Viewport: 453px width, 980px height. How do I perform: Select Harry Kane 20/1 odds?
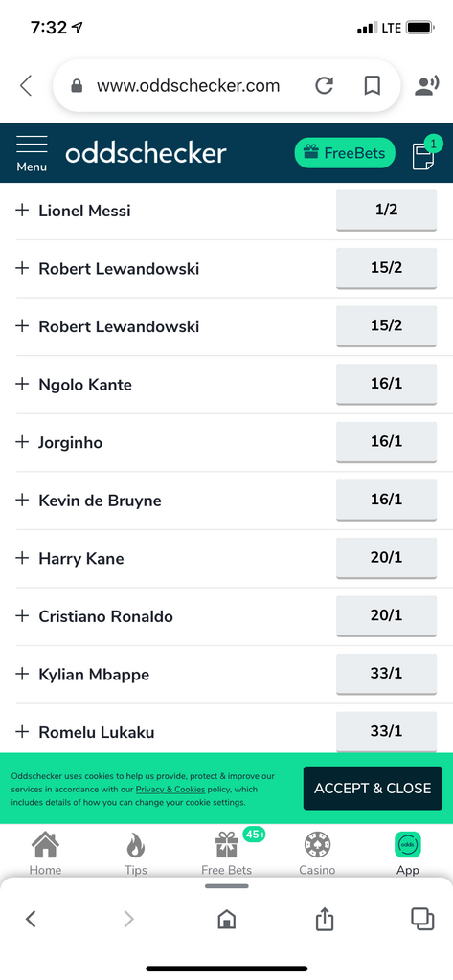pos(386,558)
